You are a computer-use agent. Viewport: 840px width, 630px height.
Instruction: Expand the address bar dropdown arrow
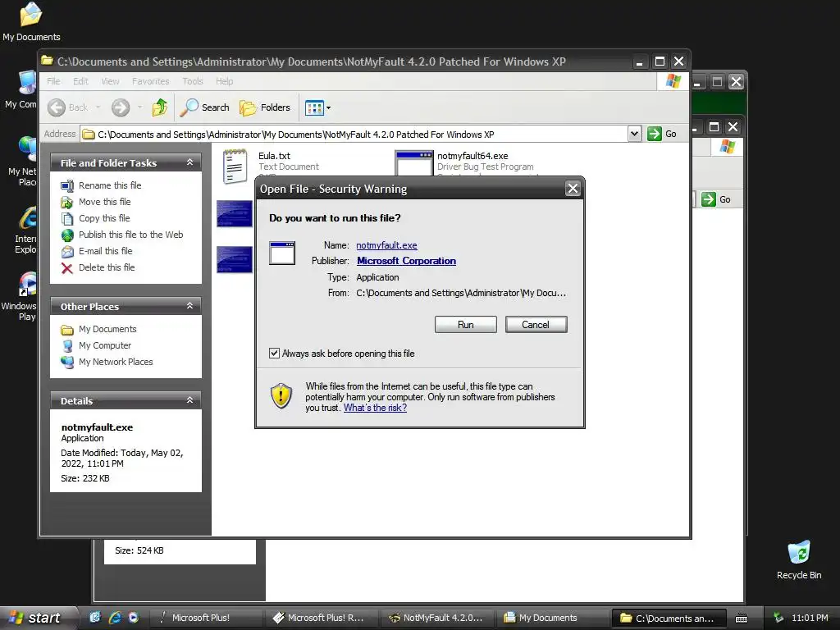[634, 134]
